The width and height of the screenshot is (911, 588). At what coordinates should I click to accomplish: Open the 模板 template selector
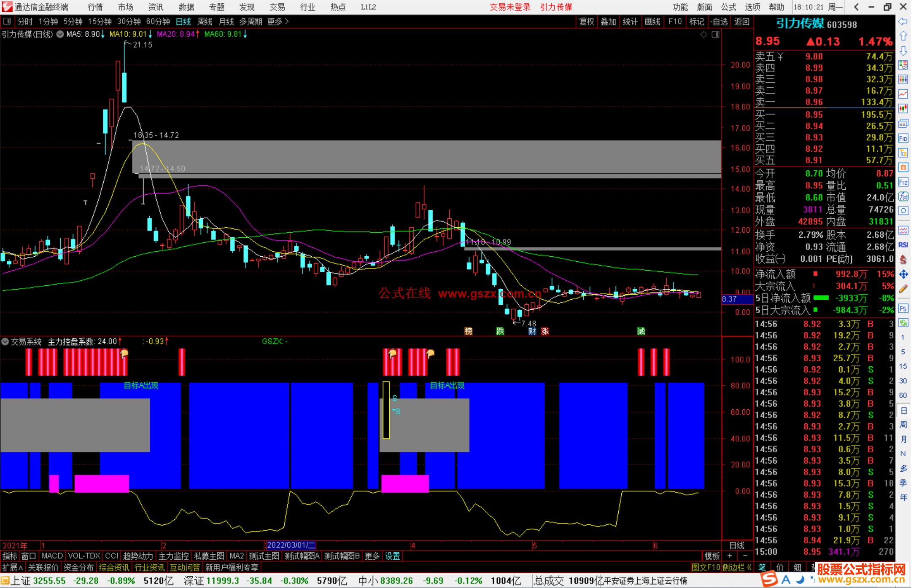(712, 556)
